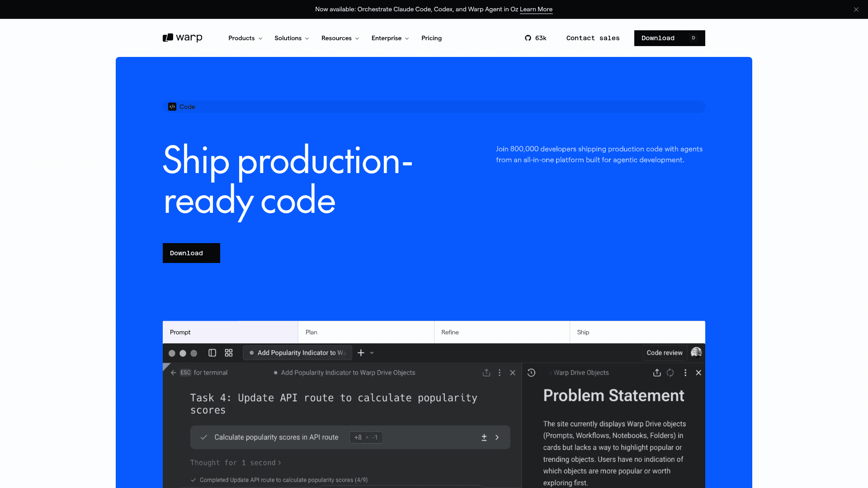Dismiss the announcement banner with X
Image resolution: width=868 pixels, height=488 pixels.
(856, 9)
